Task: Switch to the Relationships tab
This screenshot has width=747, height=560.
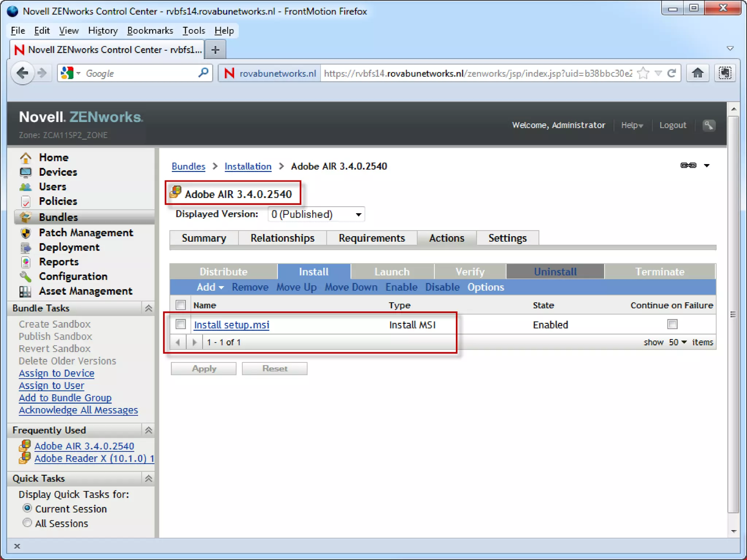Action: tap(282, 238)
